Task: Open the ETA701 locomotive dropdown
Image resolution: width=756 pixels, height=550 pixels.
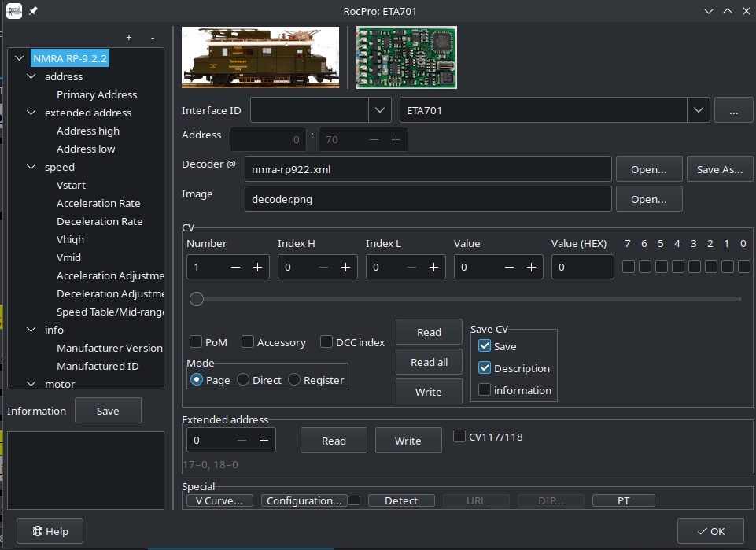Action: click(699, 110)
